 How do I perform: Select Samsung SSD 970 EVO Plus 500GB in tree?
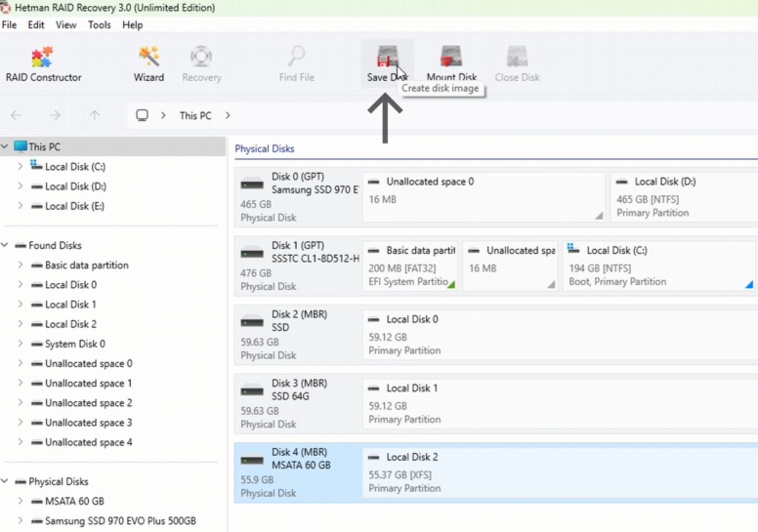120,521
